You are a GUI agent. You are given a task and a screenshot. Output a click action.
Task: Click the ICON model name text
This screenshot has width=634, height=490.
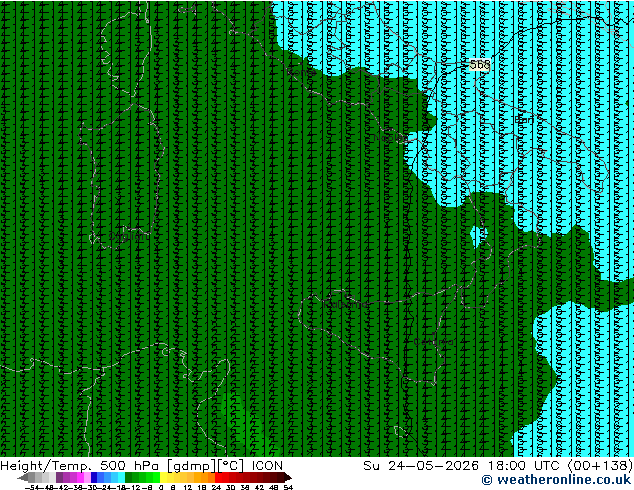267,466
